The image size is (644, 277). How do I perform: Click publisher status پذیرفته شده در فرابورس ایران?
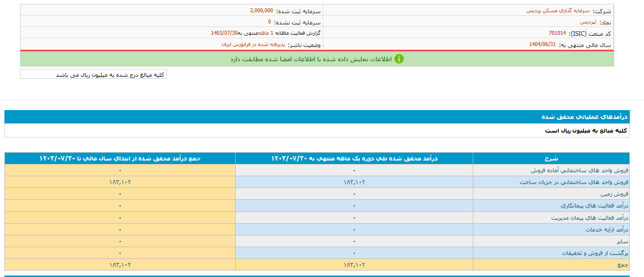tap(252, 45)
